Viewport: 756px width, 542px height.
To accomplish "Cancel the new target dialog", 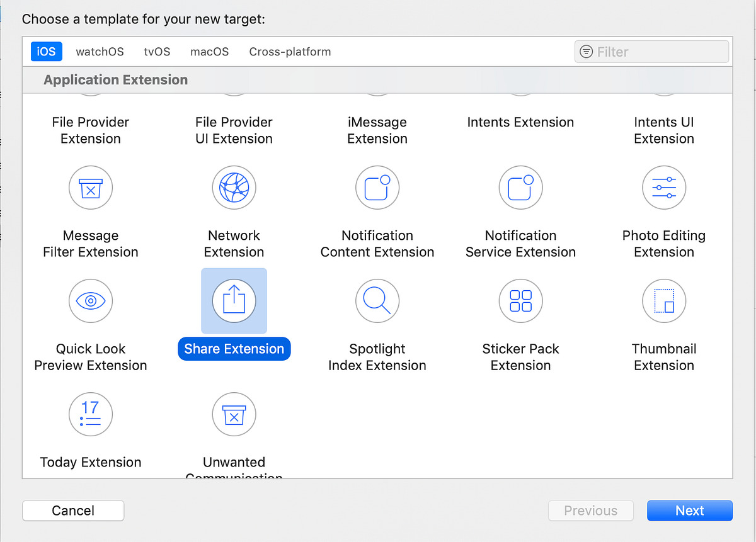I will pyautogui.click(x=72, y=511).
